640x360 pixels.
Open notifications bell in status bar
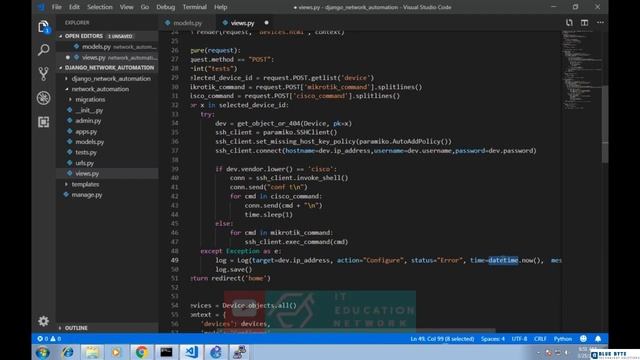[x=598, y=339]
